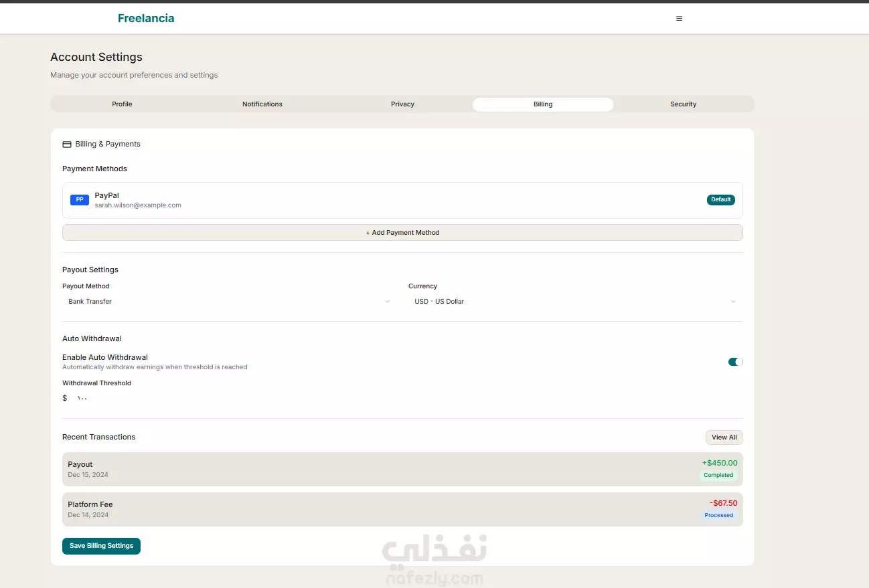The height and width of the screenshot is (588, 869).
Task: Click Add Payment Method button
Action: pos(402,233)
